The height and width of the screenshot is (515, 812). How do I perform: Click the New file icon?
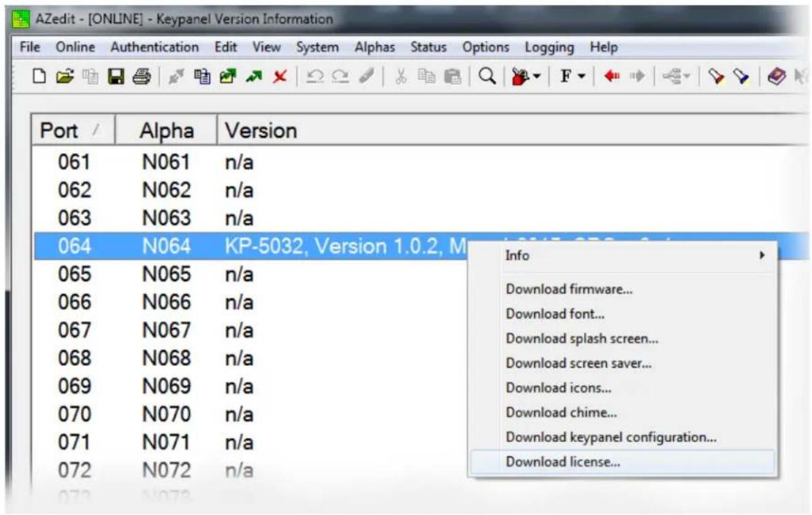tap(39, 77)
